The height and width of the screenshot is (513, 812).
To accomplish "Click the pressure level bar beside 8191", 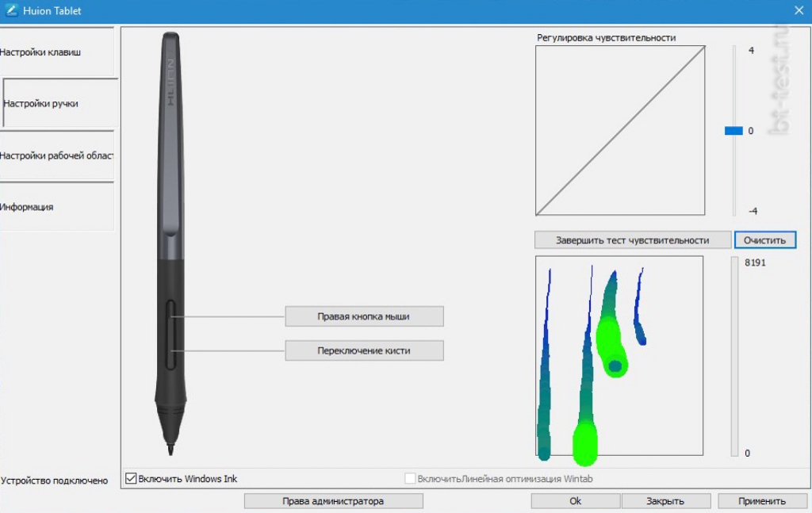I will coord(734,356).
